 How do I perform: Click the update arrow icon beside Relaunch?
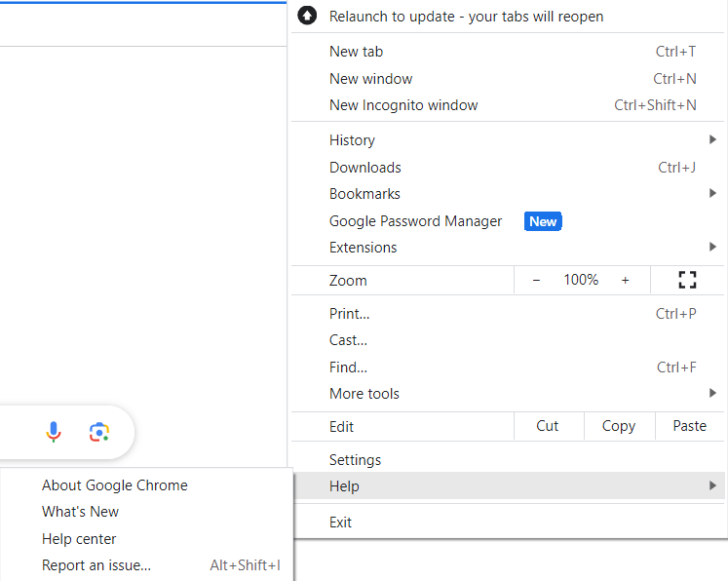pyautogui.click(x=308, y=16)
